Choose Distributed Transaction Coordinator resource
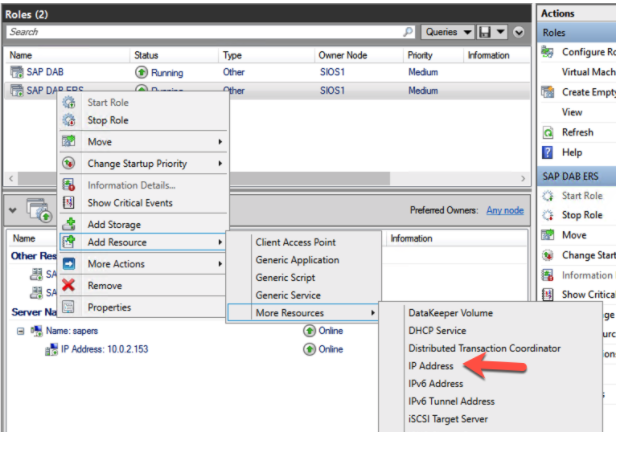Screen dimensions: 633x459 (x=484, y=348)
